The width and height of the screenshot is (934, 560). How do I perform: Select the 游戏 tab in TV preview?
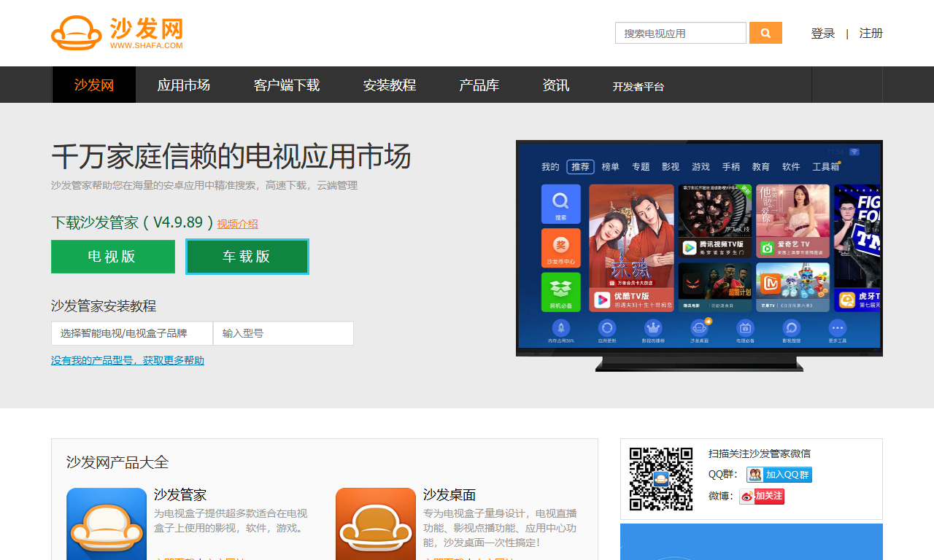tap(701, 167)
